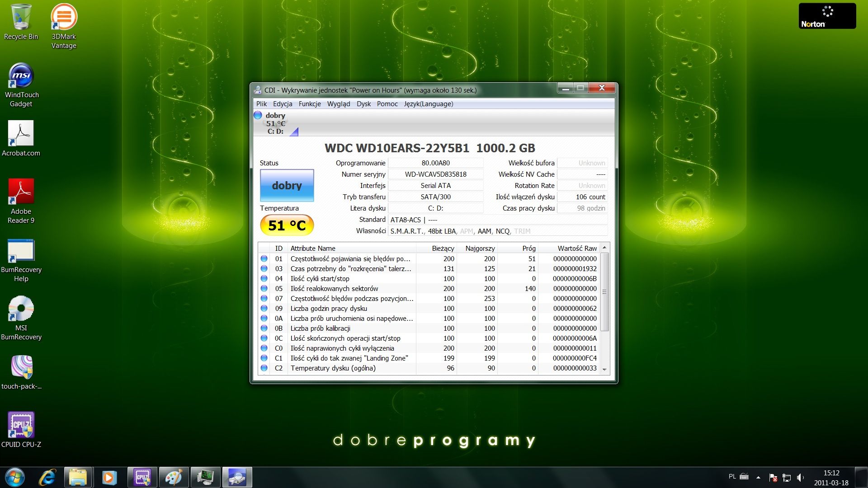Click the taskbar volume speaker icon
This screenshot has width=868, height=488.
800,477
